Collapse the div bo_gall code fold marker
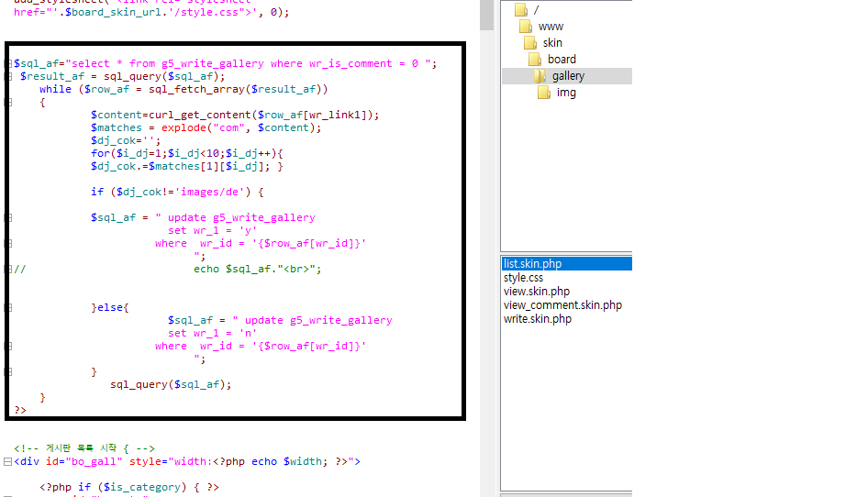 tap(7, 462)
